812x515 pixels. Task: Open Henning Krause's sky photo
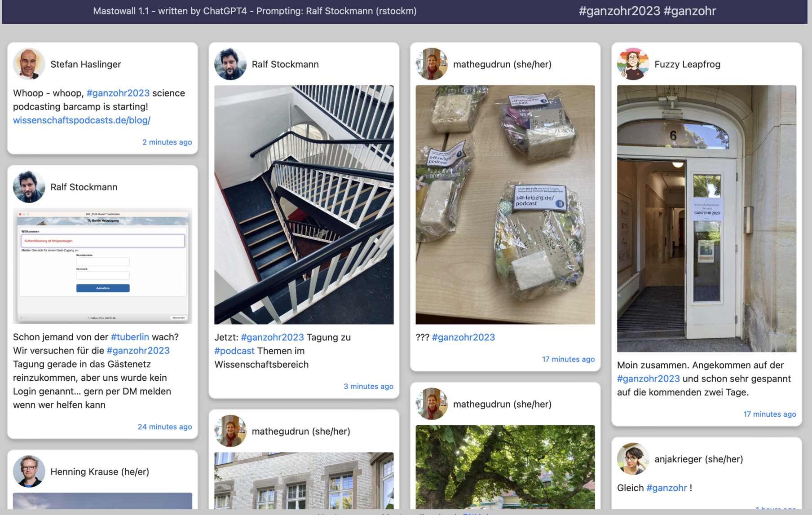pos(102,501)
